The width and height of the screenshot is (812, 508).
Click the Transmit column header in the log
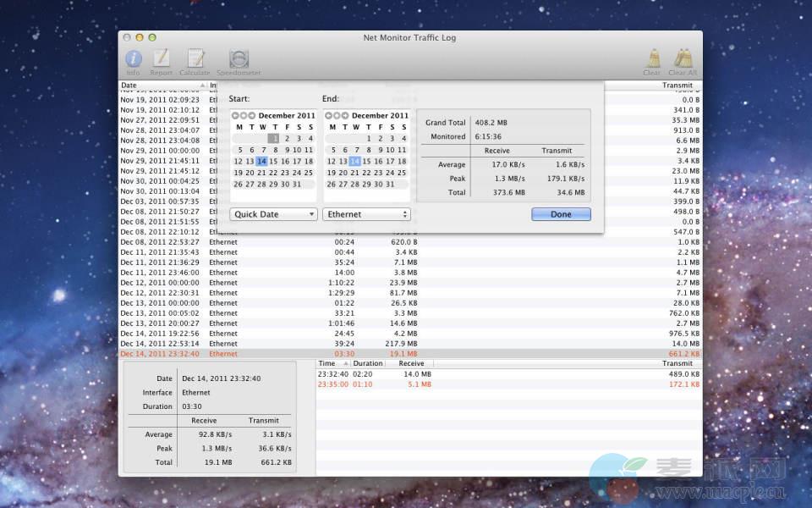[x=677, y=86]
